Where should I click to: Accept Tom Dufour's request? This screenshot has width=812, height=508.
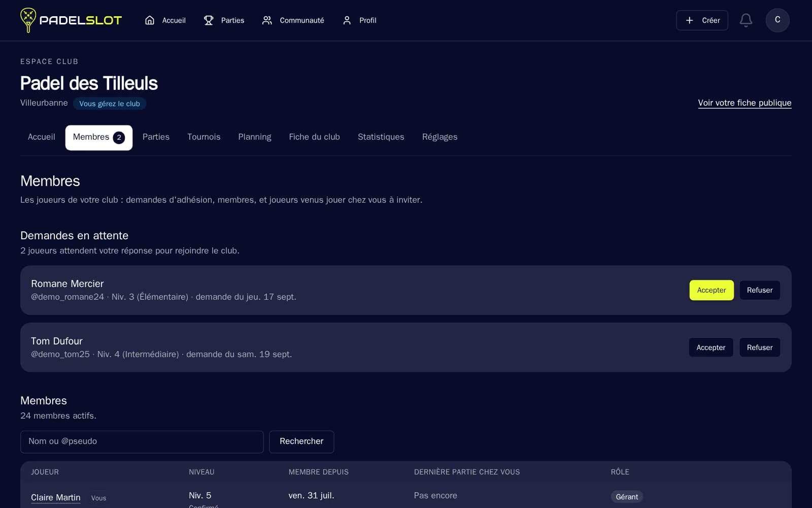coord(710,347)
